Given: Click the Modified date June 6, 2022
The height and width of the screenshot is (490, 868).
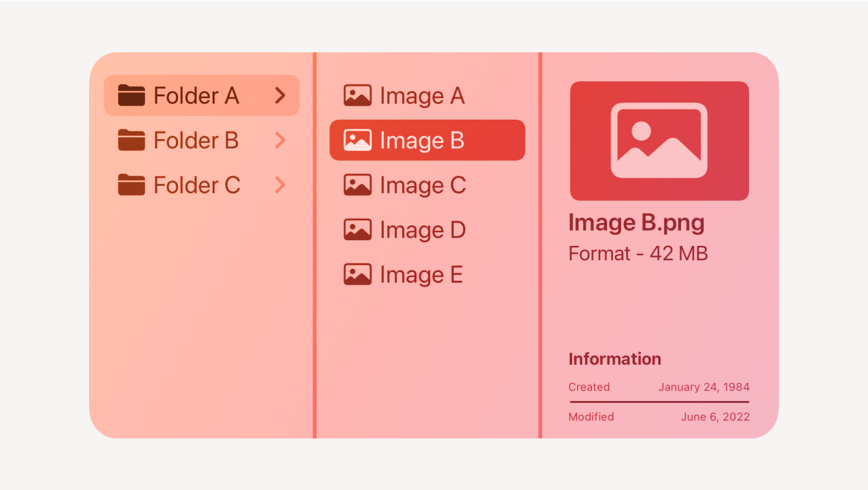Looking at the screenshot, I should [715, 417].
